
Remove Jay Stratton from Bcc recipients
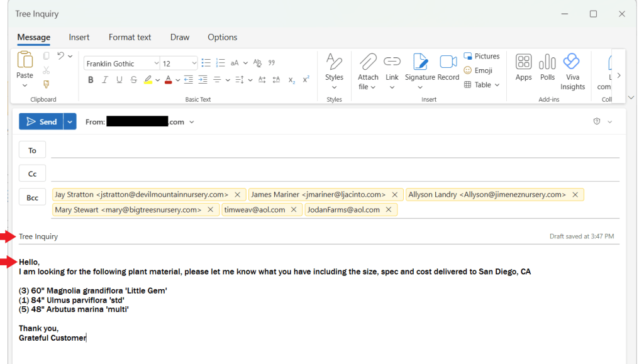(x=237, y=195)
